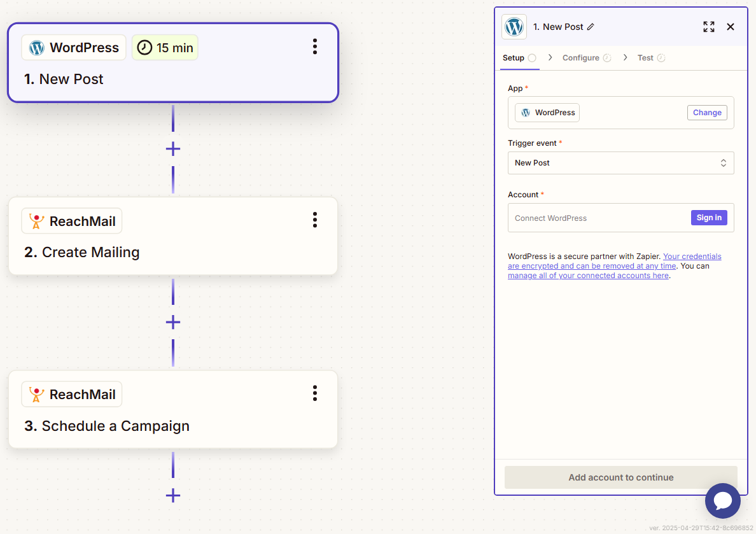Rename step using the pencil icon
The height and width of the screenshot is (534, 756).
tap(591, 27)
